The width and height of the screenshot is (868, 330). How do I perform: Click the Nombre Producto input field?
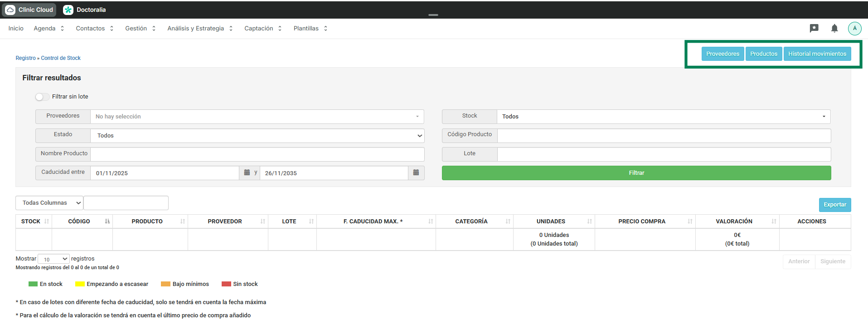257,154
